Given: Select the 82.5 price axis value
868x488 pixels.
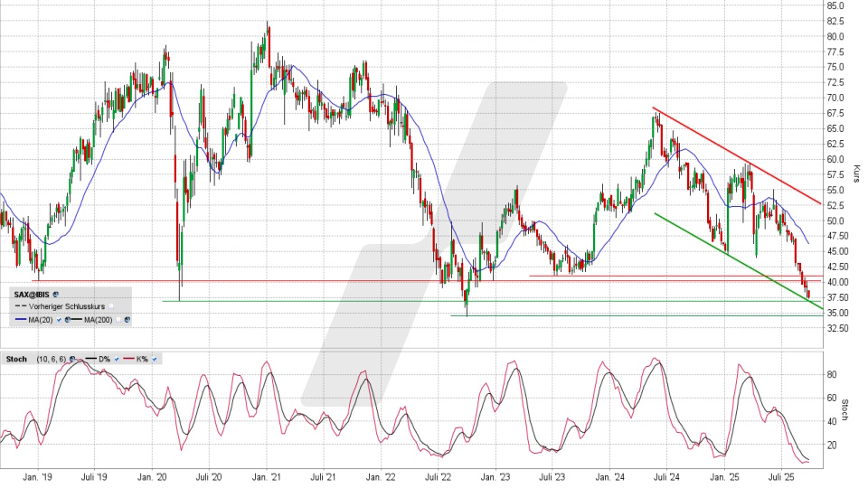Looking at the screenshot, I should [x=835, y=21].
